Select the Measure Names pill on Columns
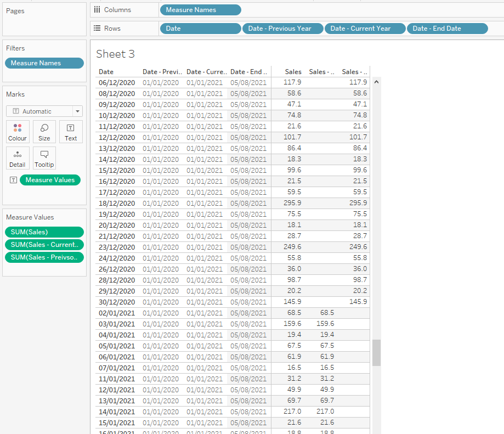Viewport: 504px width, 434px height. (200, 10)
